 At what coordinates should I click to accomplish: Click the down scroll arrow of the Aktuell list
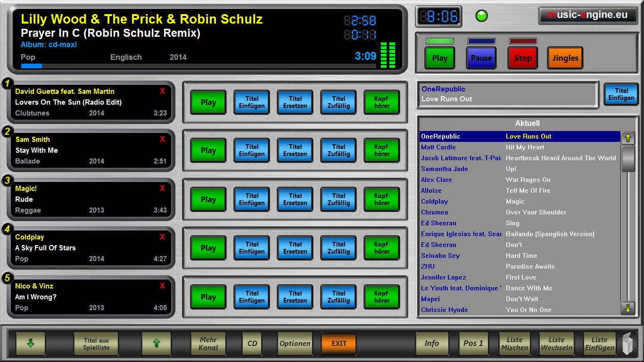coord(627,309)
